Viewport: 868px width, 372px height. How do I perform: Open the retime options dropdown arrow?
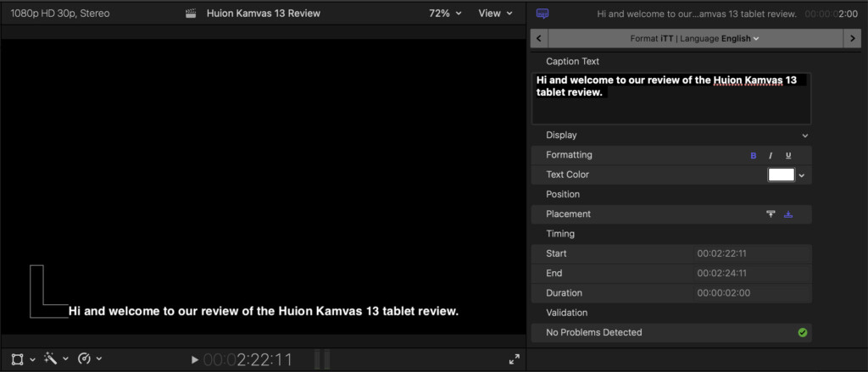[x=98, y=360]
